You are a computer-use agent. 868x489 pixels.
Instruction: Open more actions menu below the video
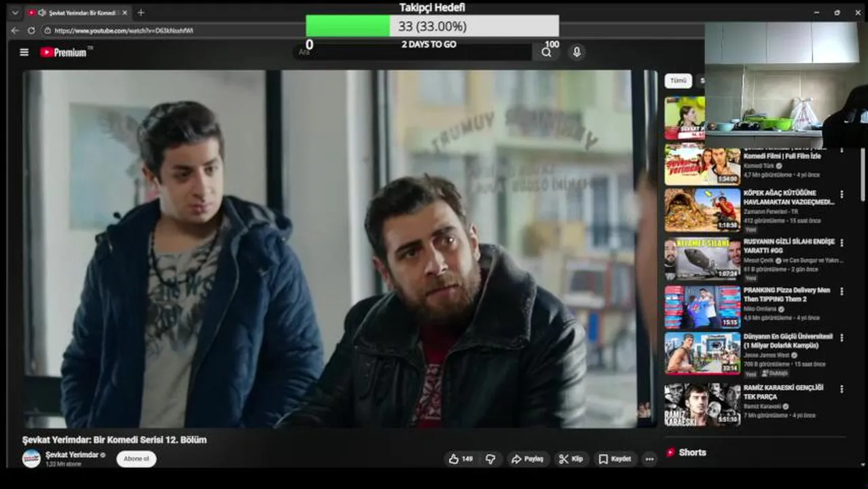pyautogui.click(x=649, y=459)
